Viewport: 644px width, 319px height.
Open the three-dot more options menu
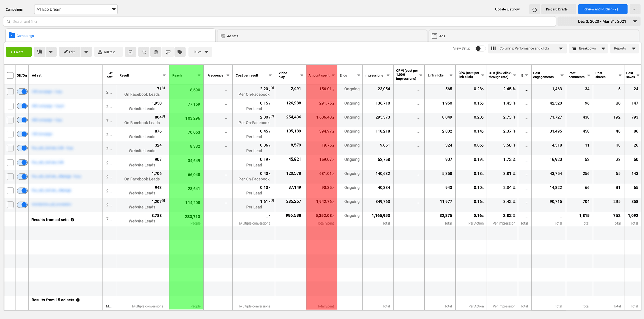[x=634, y=9]
